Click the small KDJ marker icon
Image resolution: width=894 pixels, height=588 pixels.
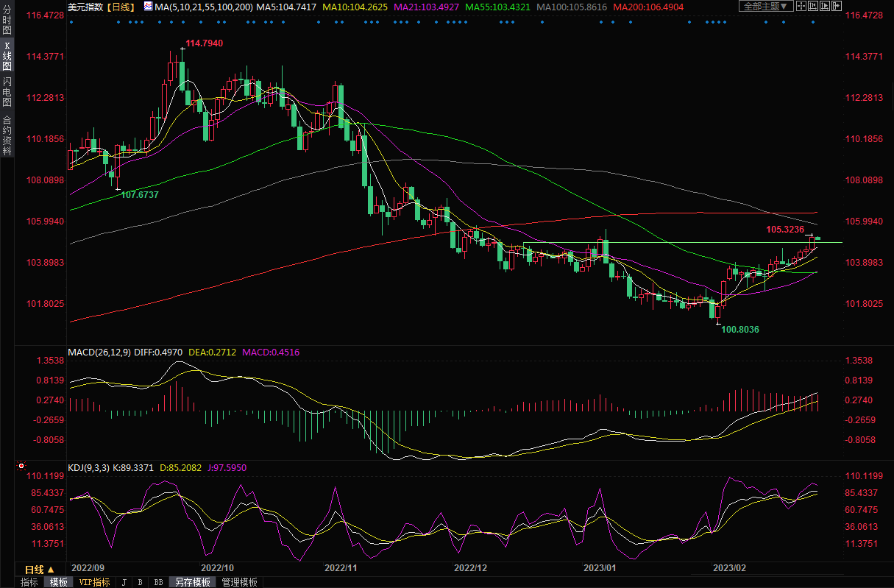(21, 466)
